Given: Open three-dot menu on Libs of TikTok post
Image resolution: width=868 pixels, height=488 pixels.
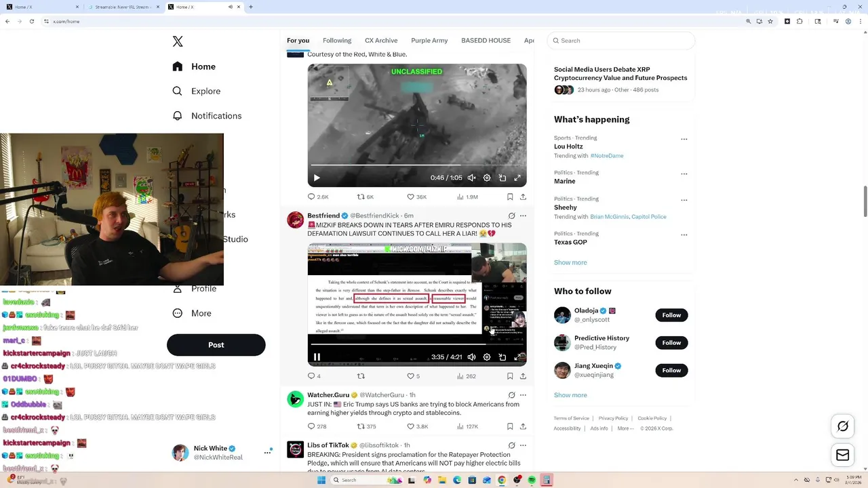Looking at the screenshot, I should click(523, 445).
